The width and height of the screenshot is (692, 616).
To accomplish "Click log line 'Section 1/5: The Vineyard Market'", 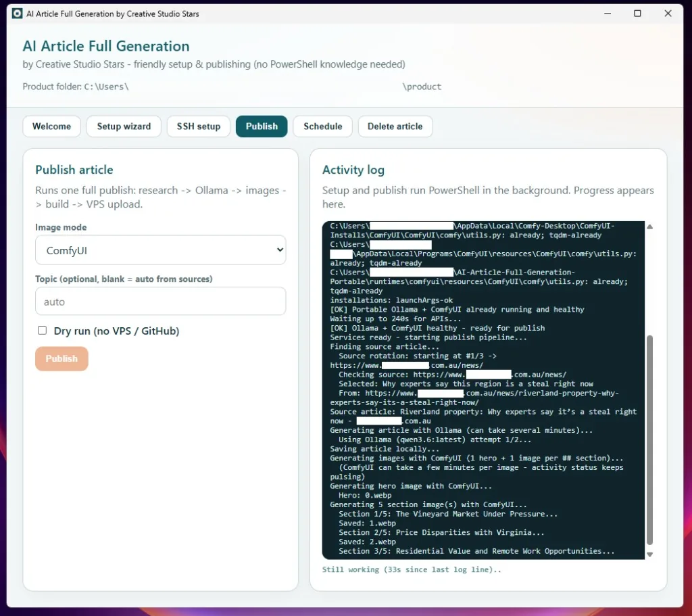I will [x=448, y=514].
